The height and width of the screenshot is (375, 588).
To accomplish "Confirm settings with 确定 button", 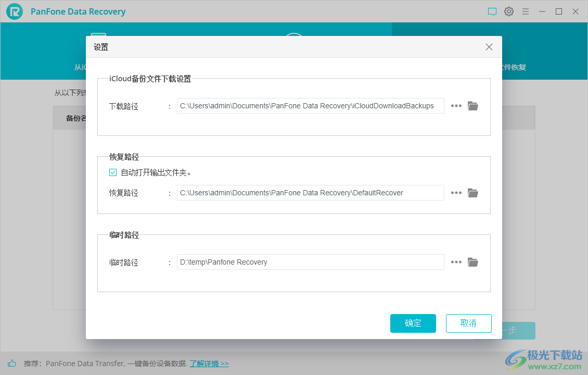I will pyautogui.click(x=413, y=323).
